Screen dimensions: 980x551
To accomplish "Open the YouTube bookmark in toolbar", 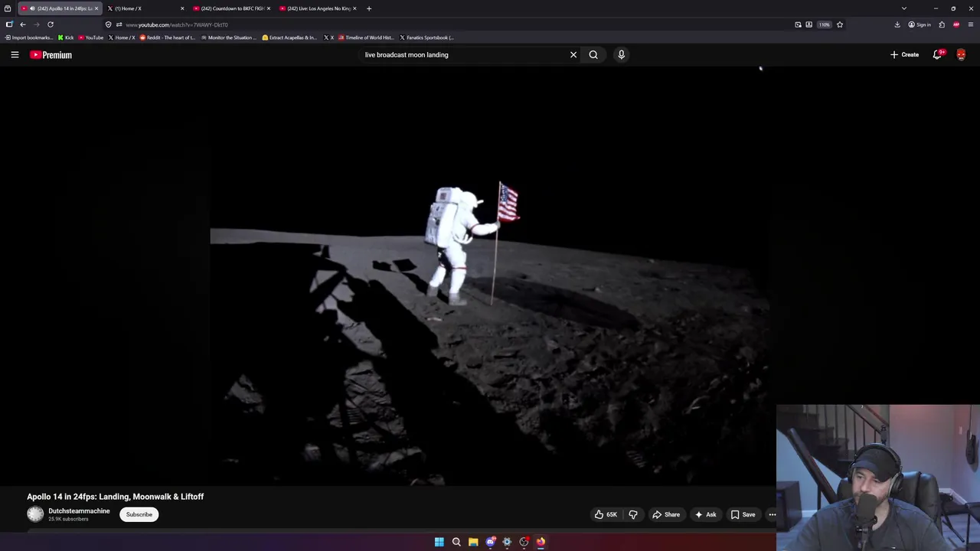I will (91, 37).
